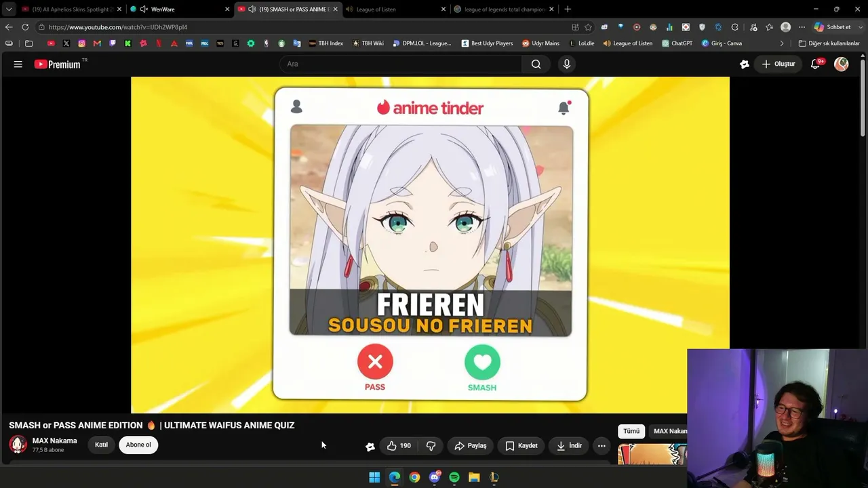Click the red PASS X button in video
The height and width of the screenshot is (488, 868).
click(x=375, y=362)
